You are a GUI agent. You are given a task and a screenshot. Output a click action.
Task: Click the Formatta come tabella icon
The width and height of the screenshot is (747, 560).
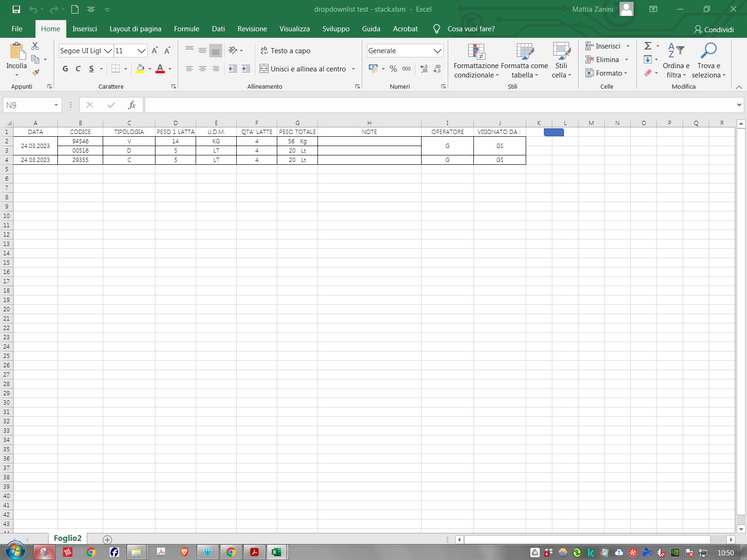pyautogui.click(x=525, y=51)
